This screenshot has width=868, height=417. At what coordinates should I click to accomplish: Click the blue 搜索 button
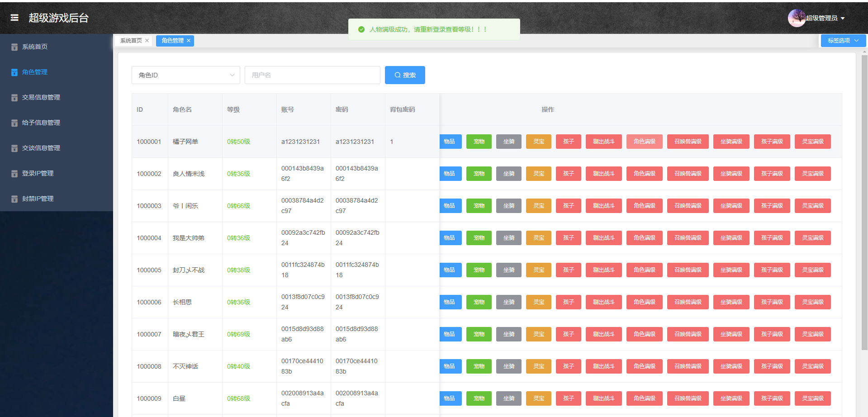[405, 75]
